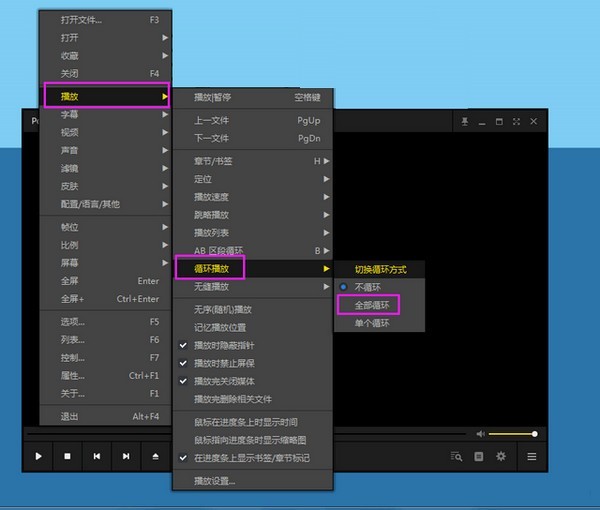Toggle the fullscreen icon in the title bar
Viewport: 600px width, 510px height.
516,121
